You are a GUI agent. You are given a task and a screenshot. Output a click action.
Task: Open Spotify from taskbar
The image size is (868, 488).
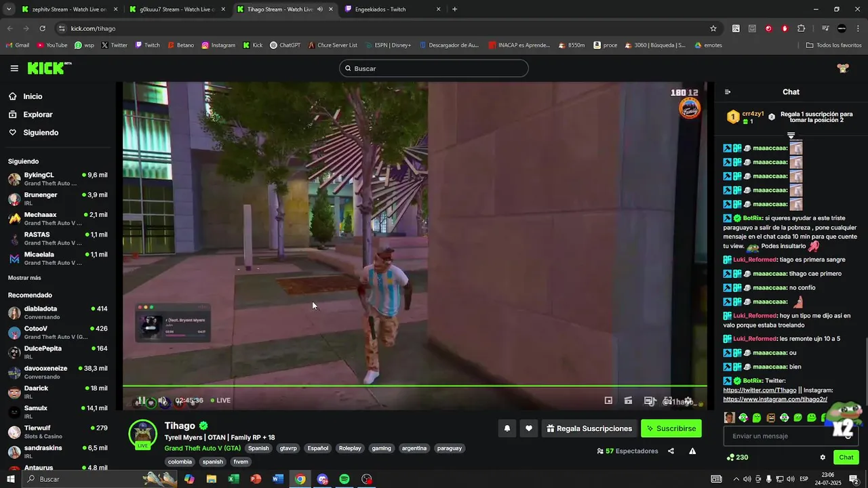point(344,479)
